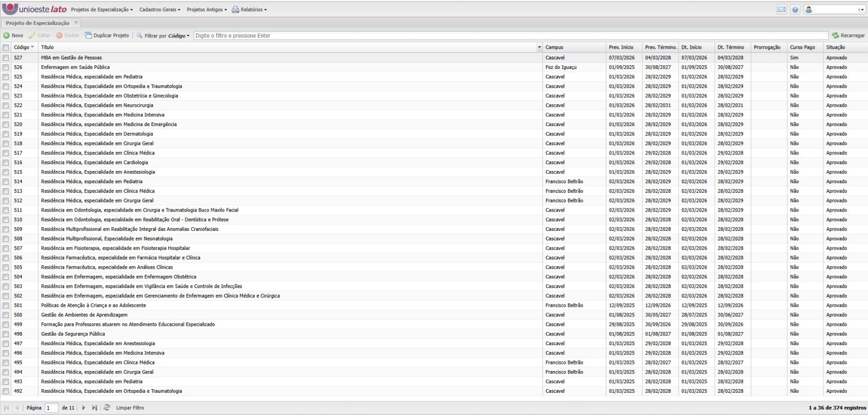The width and height of the screenshot is (868, 415).
Task: Close the Projeto de Especialização tab
Action: tap(76, 22)
